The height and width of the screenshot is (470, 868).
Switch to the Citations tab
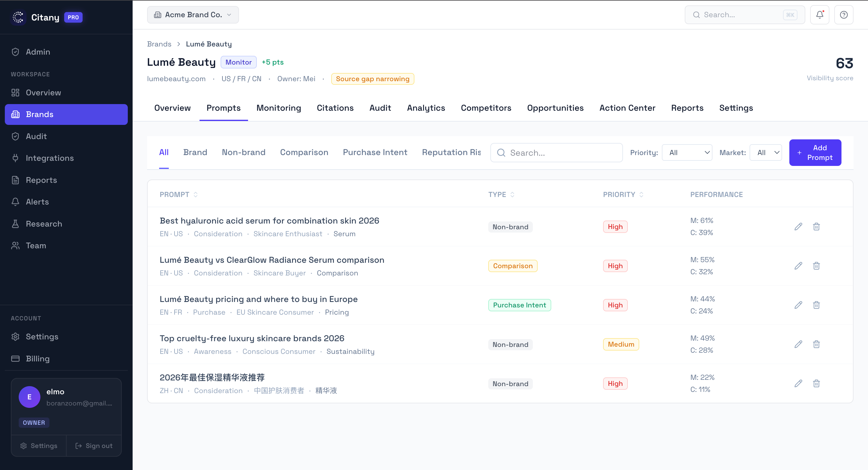335,108
